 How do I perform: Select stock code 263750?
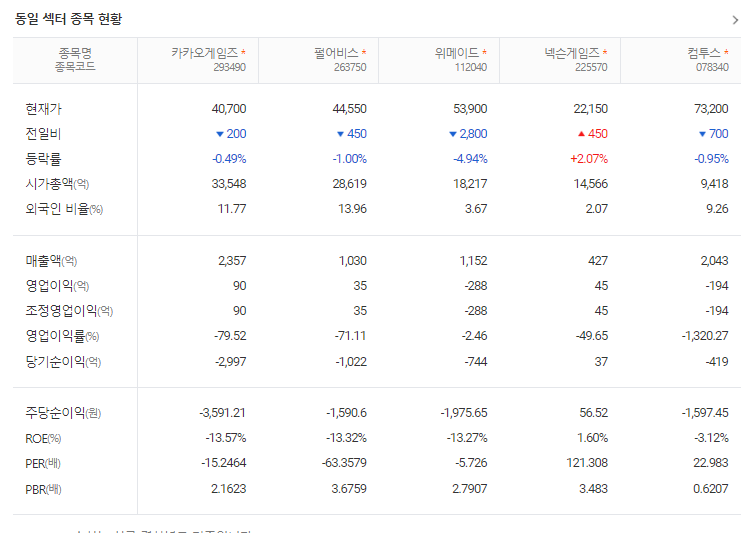pos(350,68)
